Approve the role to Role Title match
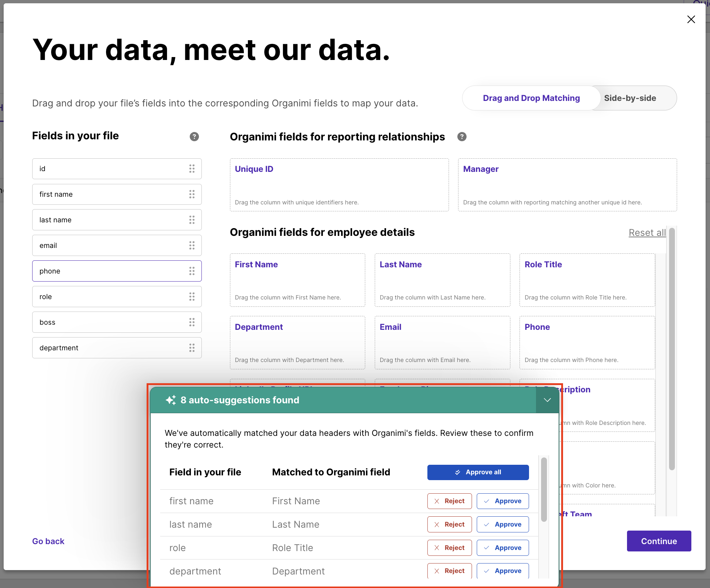This screenshot has width=710, height=588. click(x=503, y=548)
